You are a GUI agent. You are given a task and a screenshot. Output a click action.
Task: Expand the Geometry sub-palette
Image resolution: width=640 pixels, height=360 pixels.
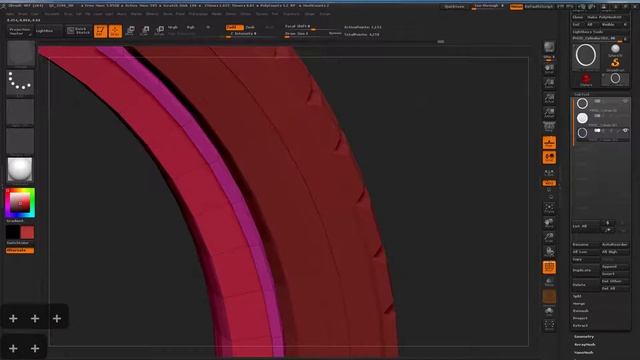(x=584, y=337)
